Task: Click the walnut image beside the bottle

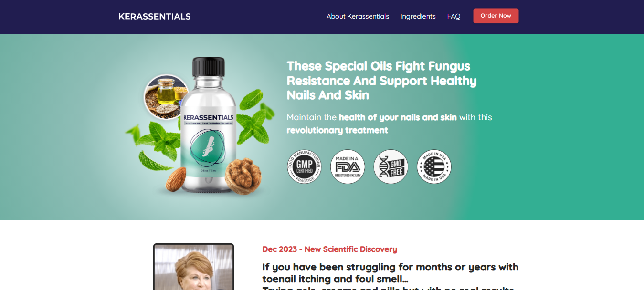Action: click(x=243, y=175)
